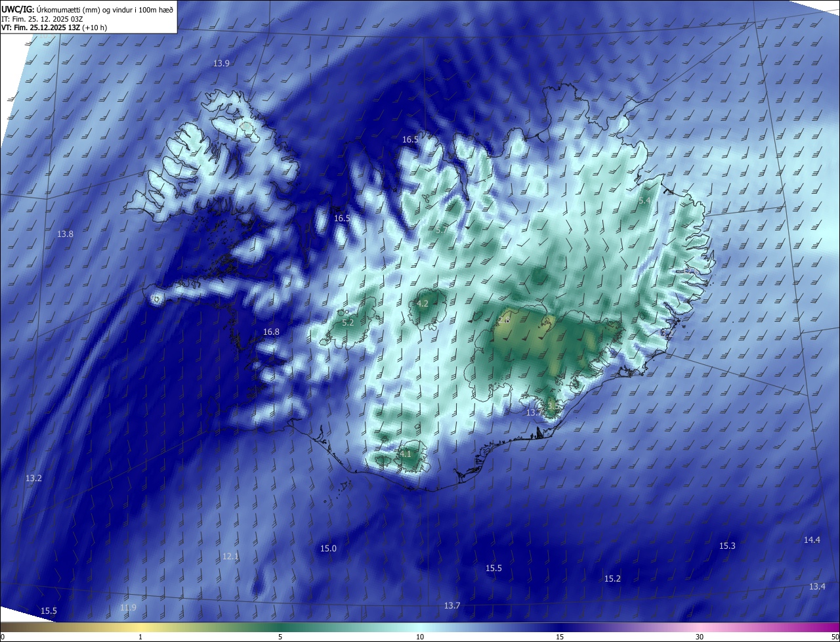This screenshot has width=840, height=642.
Task: Click the 4.2 glacier value label
Action: (423, 304)
